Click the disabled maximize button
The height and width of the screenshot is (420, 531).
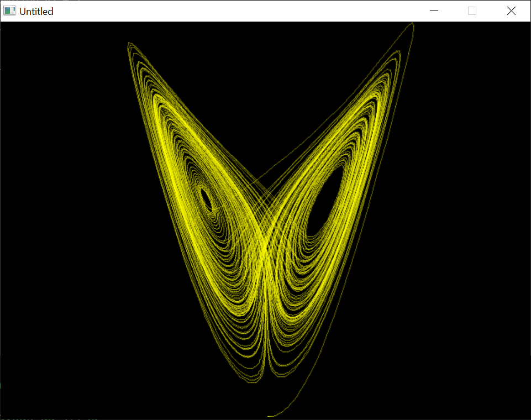[x=472, y=11]
